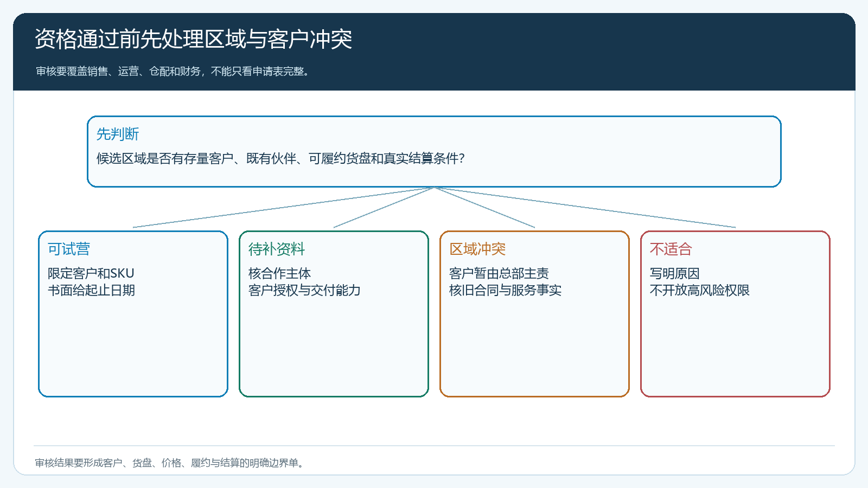Click the line 不开放高风险权限
The width and height of the screenshot is (868, 488).
click(700, 290)
